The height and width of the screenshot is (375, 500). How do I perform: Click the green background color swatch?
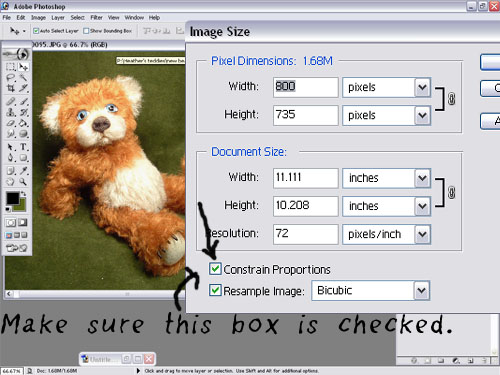pyautogui.click(x=22, y=206)
